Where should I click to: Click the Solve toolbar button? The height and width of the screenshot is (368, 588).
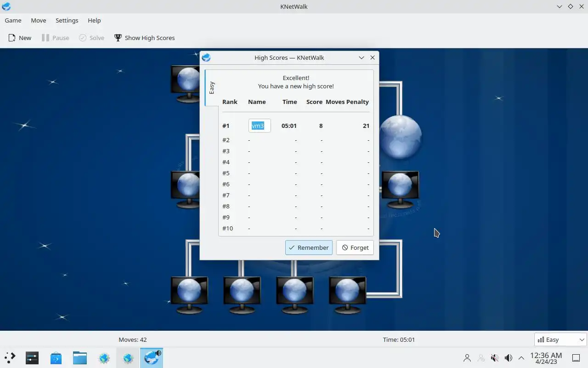pyautogui.click(x=91, y=38)
